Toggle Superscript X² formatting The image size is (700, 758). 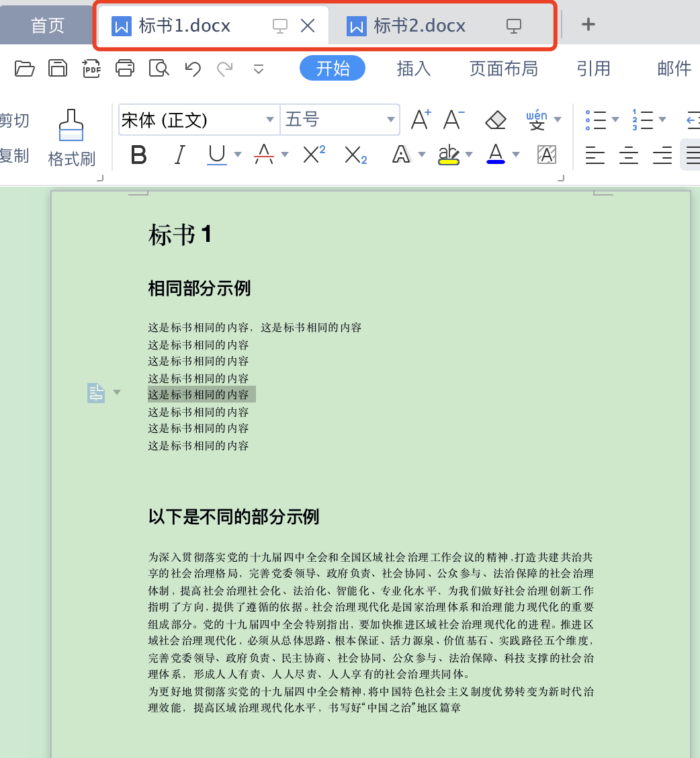[314, 155]
